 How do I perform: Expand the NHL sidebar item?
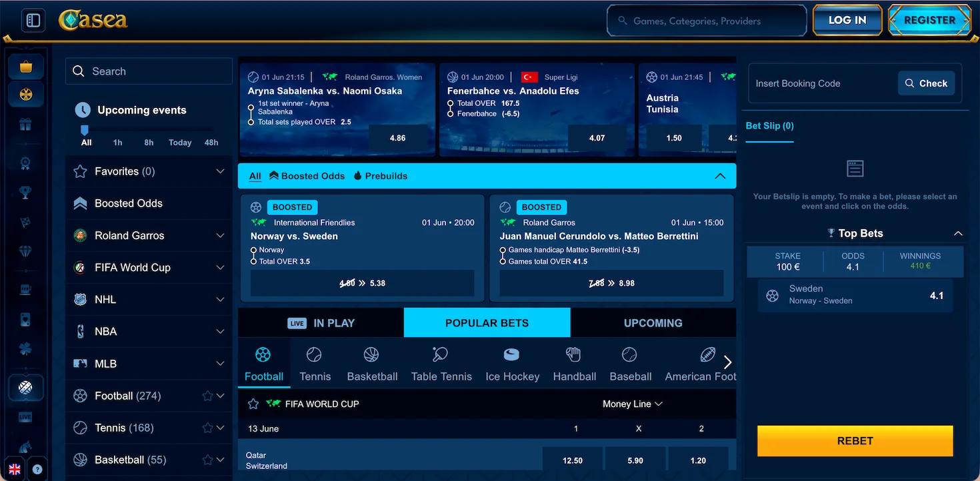point(221,299)
